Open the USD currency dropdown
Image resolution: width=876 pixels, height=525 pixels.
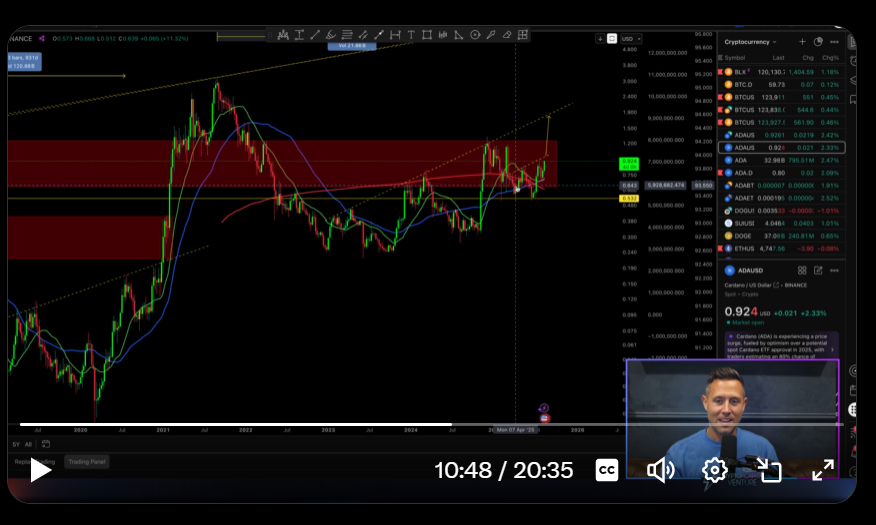click(x=631, y=39)
